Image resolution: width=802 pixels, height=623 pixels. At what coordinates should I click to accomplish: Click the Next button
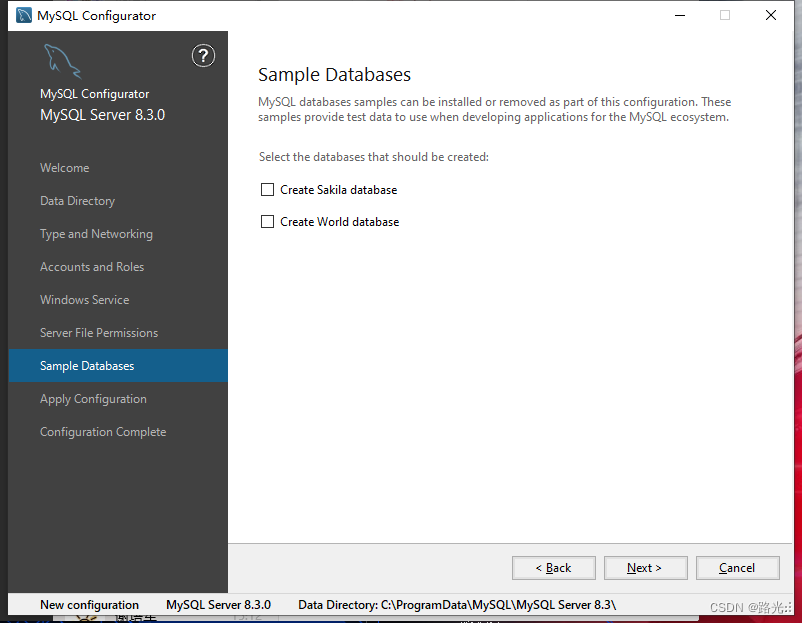click(x=645, y=567)
